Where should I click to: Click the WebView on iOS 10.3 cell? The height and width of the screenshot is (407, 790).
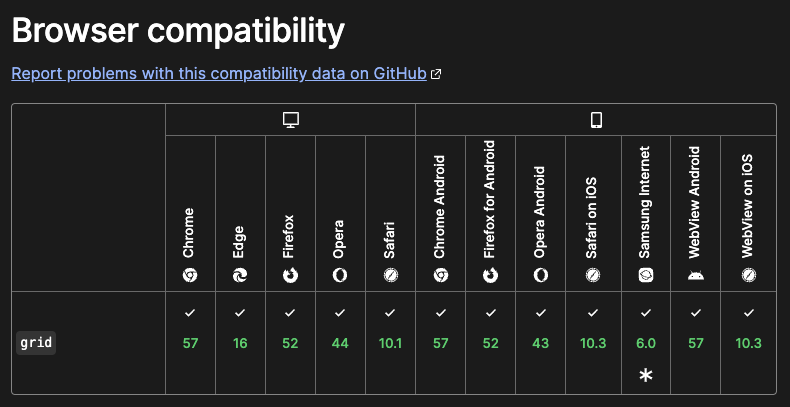(749, 343)
